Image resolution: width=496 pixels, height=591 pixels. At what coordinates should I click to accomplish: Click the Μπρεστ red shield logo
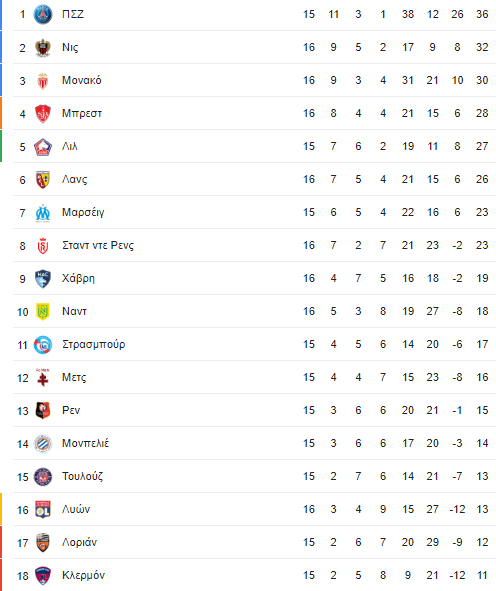coord(43,113)
